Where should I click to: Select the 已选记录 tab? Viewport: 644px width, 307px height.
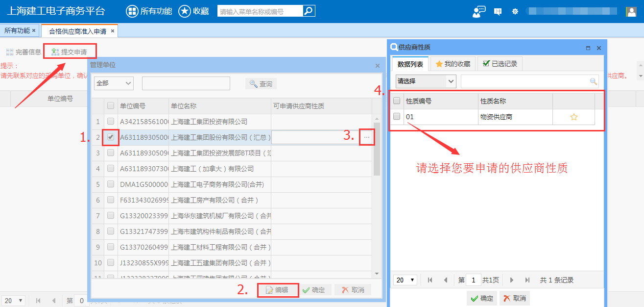tap(500, 64)
